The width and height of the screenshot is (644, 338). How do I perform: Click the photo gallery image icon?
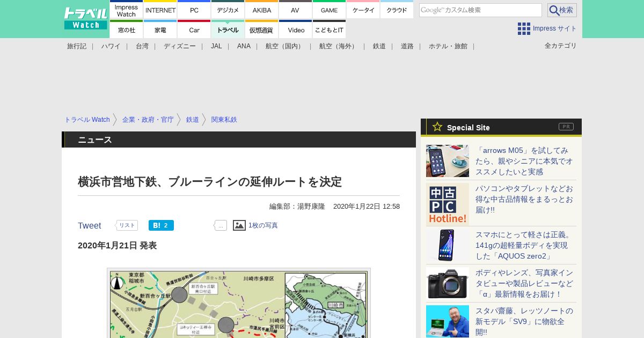pos(239,225)
